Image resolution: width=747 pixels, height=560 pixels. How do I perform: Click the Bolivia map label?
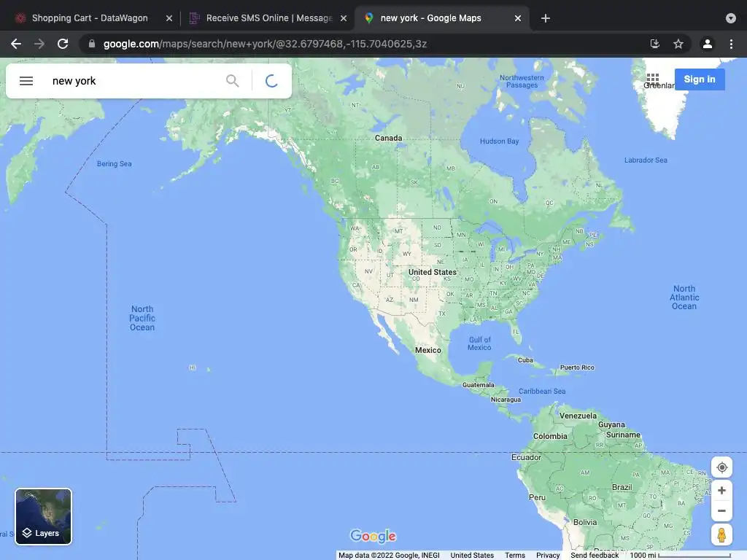[x=585, y=522]
